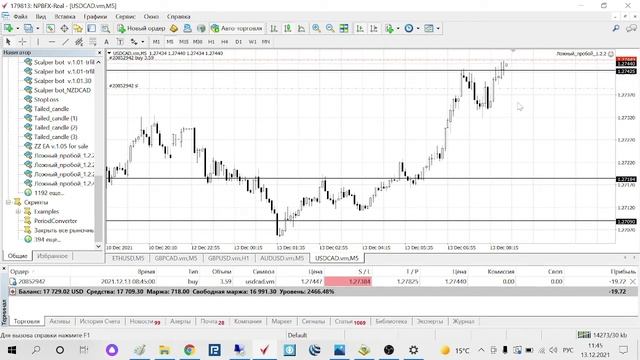Switch to M1 timeframe
640x360 pixels.
pyautogui.click(x=156, y=42)
